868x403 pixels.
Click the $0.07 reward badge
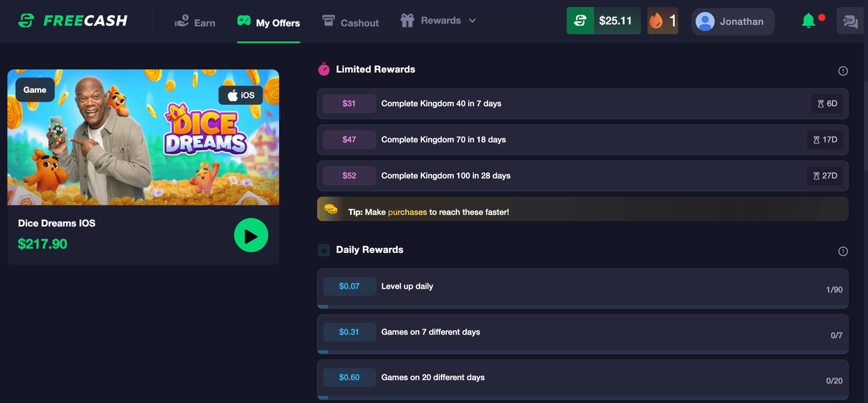pyautogui.click(x=349, y=286)
